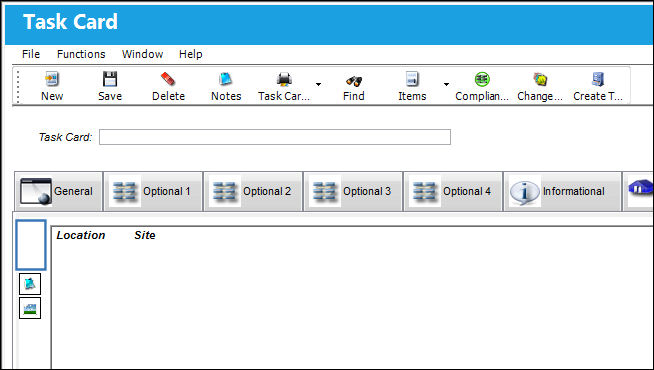Click the picture icon beside the Location list
Screen dimensions: 654x370
[30, 308]
